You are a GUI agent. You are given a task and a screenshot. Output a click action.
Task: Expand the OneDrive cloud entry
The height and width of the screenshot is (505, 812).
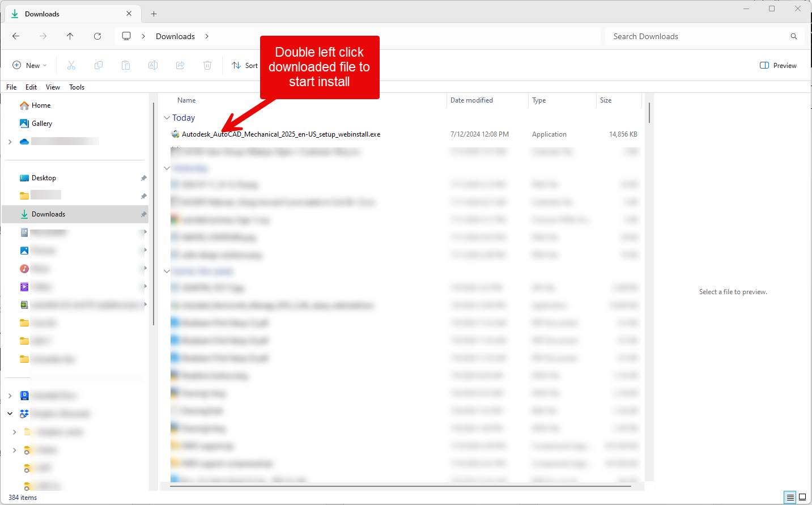[10, 142]
